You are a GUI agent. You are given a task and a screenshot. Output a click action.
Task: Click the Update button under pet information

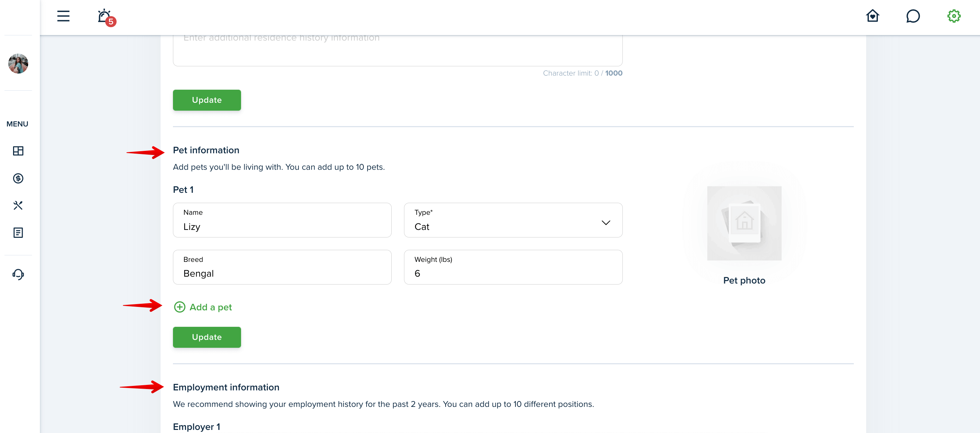coord(207,337)
